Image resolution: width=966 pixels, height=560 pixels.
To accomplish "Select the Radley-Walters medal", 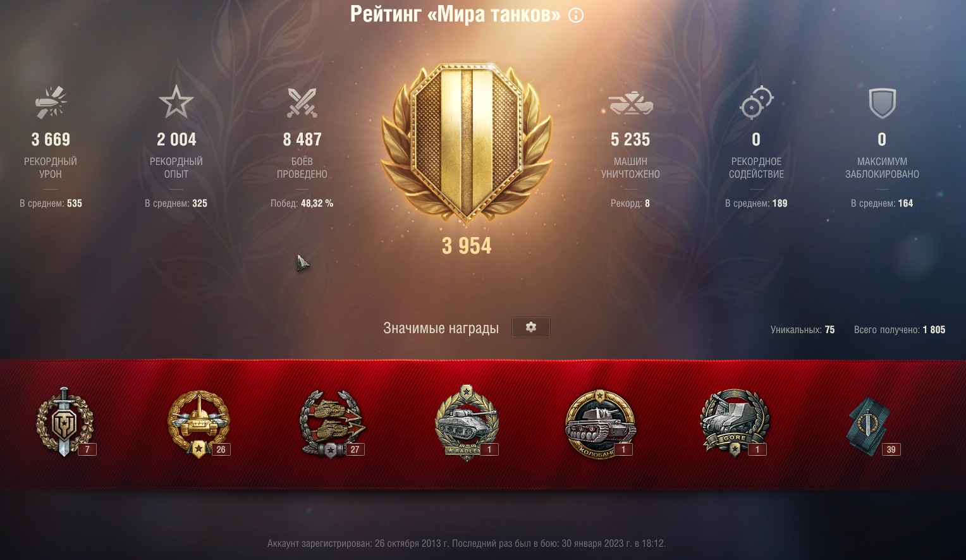I will 467,423.
